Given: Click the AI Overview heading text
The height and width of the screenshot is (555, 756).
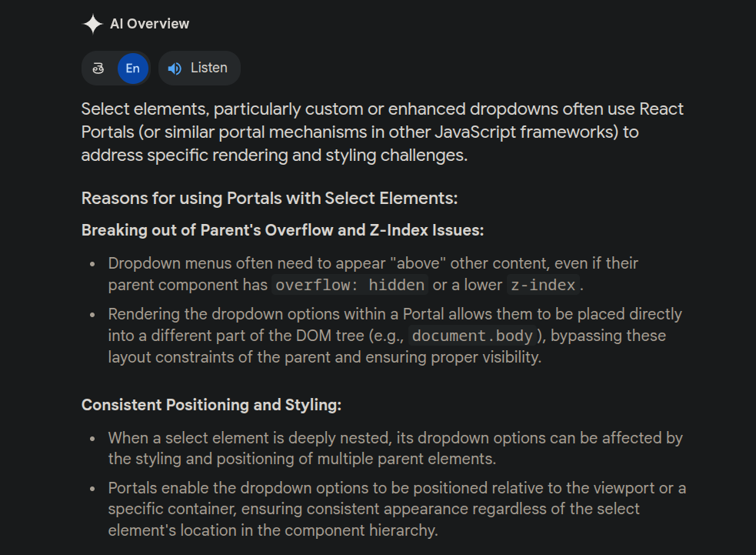Looking at the screenshot, I should (x=149, y=24).
